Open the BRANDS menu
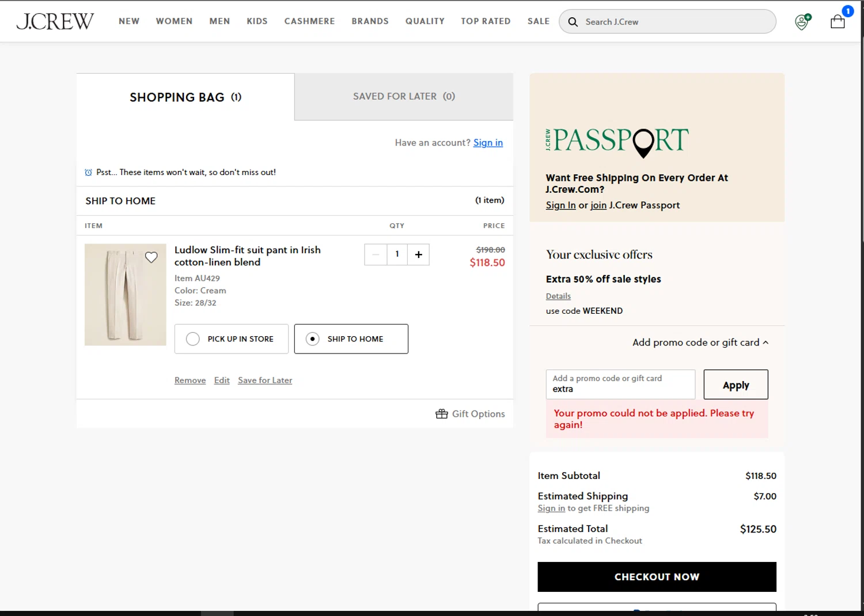 coord(370,21)
